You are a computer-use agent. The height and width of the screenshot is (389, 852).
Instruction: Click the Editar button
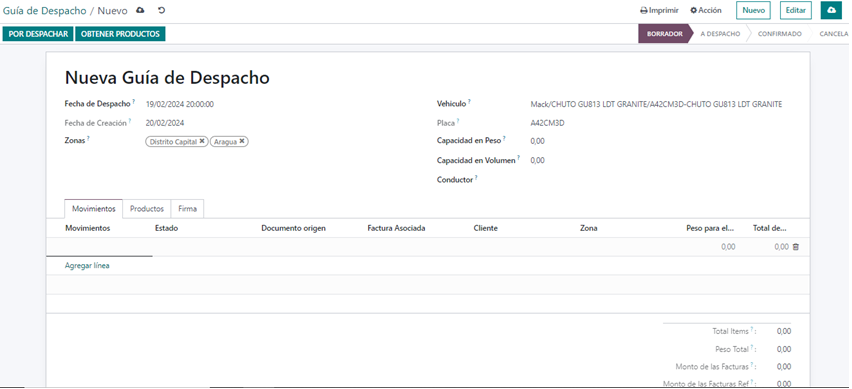(x=795, y=10)
